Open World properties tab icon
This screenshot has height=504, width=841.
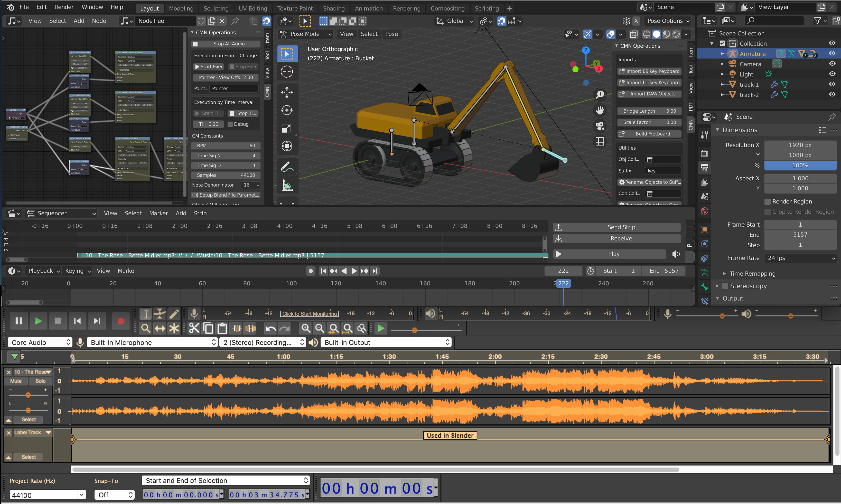pyautogui.click(x=705, y=211)
